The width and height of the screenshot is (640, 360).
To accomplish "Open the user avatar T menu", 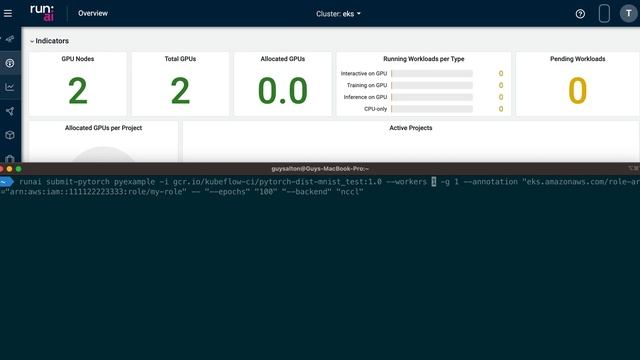I will pyautogui.click(x=629, y=13).
